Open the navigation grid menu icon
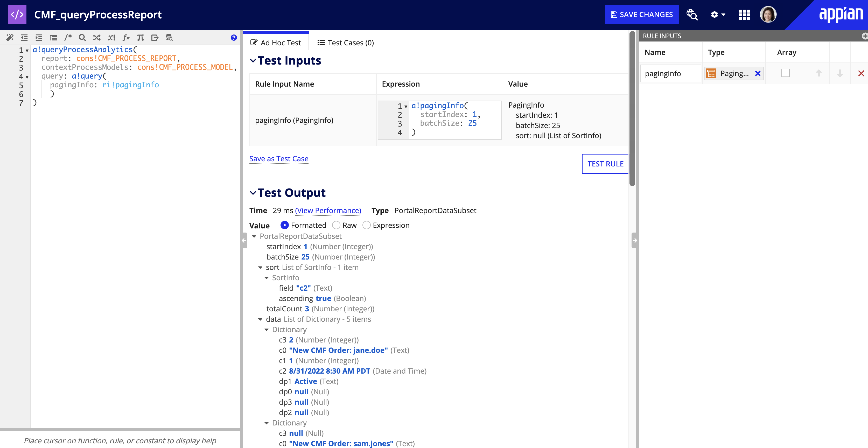Image resolution: width=868 pixels, height=448 pixels. [744, 15]
